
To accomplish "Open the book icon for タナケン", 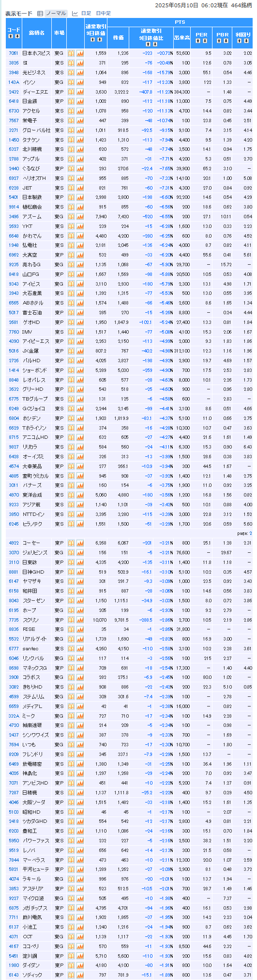I will [71, 140].
